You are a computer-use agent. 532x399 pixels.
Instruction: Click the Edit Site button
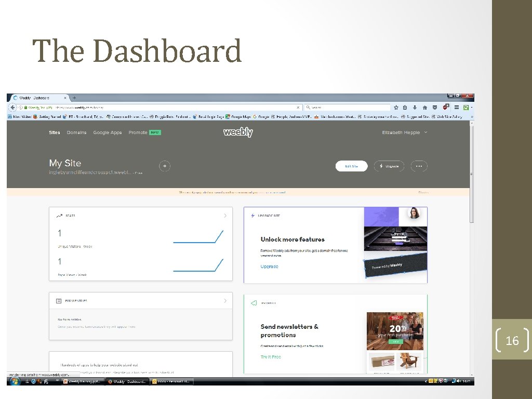click(352, 166)
